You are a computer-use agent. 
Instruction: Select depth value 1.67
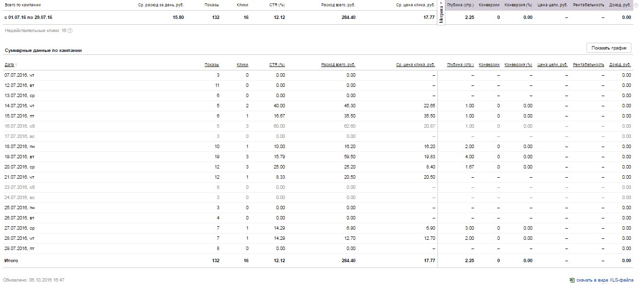pyautogui.click(x=470, y=167)
